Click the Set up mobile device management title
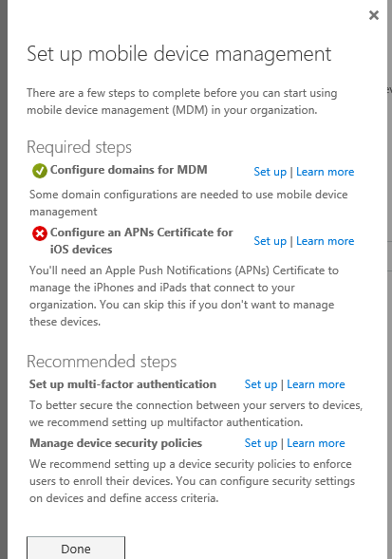Screen dimensions: 392x559 179,54
